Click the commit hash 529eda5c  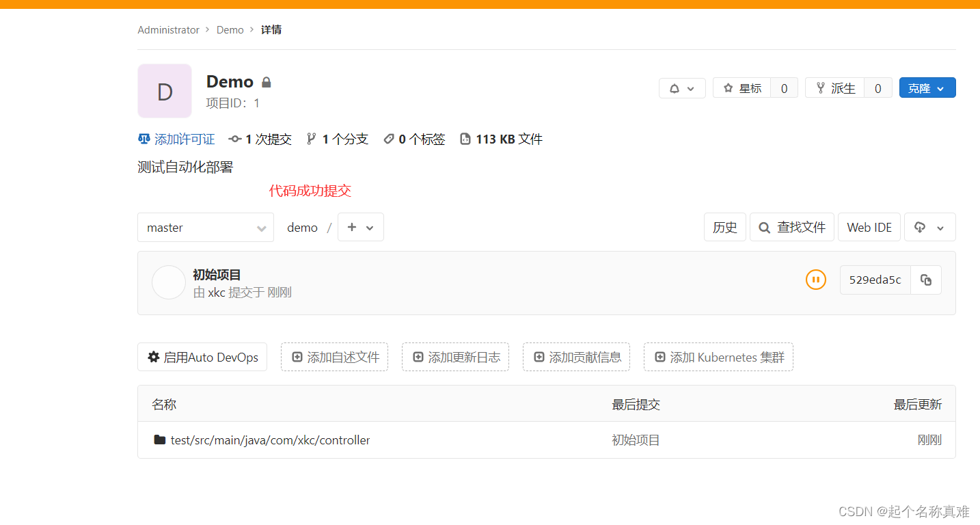(875, 280)
